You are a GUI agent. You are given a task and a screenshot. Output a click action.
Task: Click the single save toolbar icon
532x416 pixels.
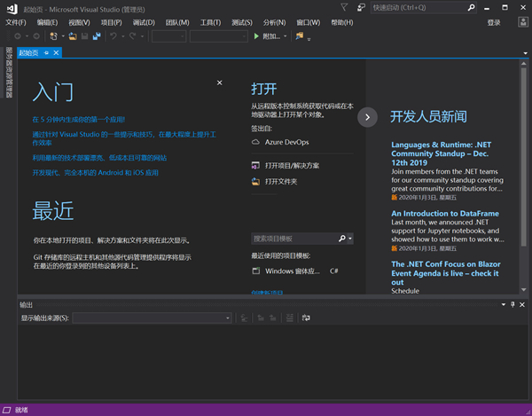pyautogui.click(x=85, y=36)
